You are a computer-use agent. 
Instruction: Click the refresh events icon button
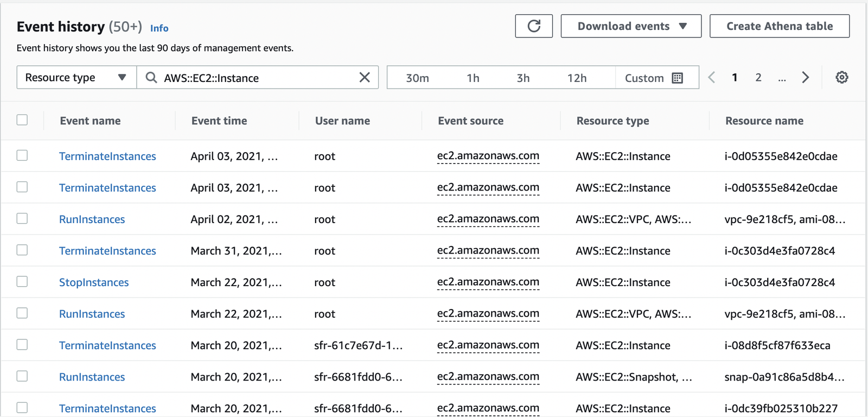coord(534,26)
